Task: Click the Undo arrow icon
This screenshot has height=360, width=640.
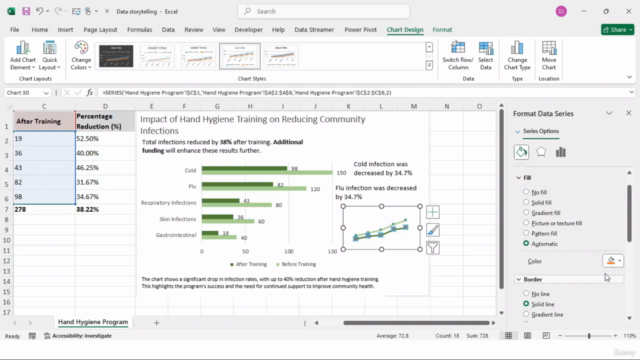Action: point(40,11)
